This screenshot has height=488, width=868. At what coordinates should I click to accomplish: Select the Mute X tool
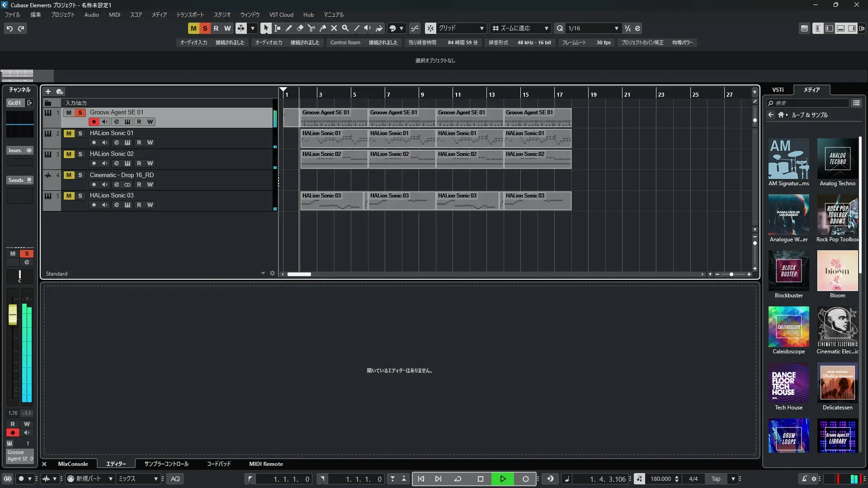(x=334, y=28)
